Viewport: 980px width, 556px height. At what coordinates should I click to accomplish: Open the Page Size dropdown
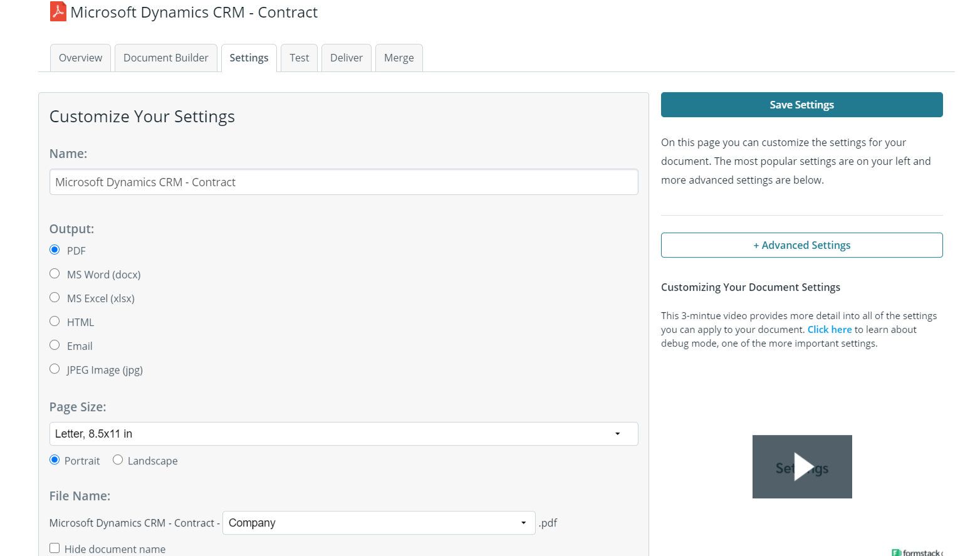343,434
